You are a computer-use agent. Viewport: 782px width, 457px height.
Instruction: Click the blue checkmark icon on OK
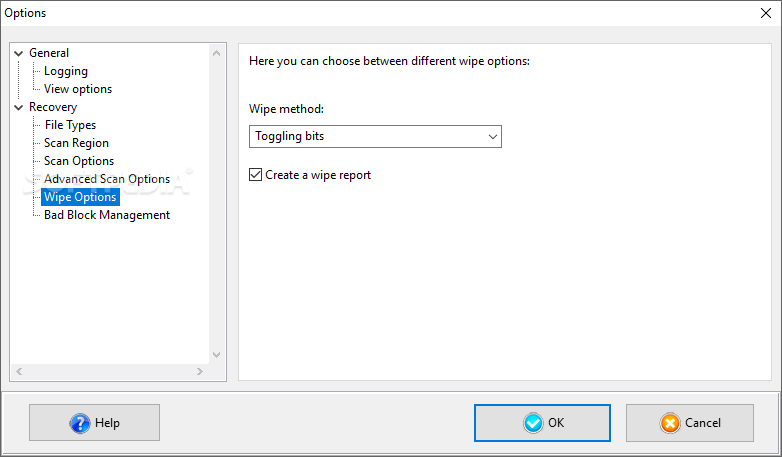(533, 423)
